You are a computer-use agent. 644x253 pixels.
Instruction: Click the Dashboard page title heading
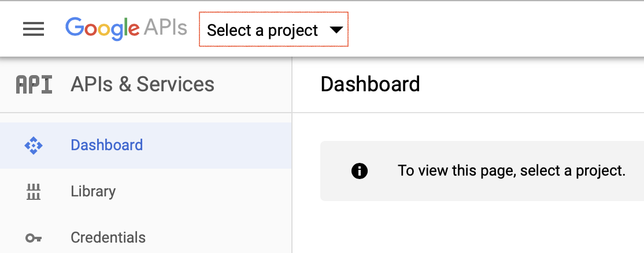(x=370, y=84)
